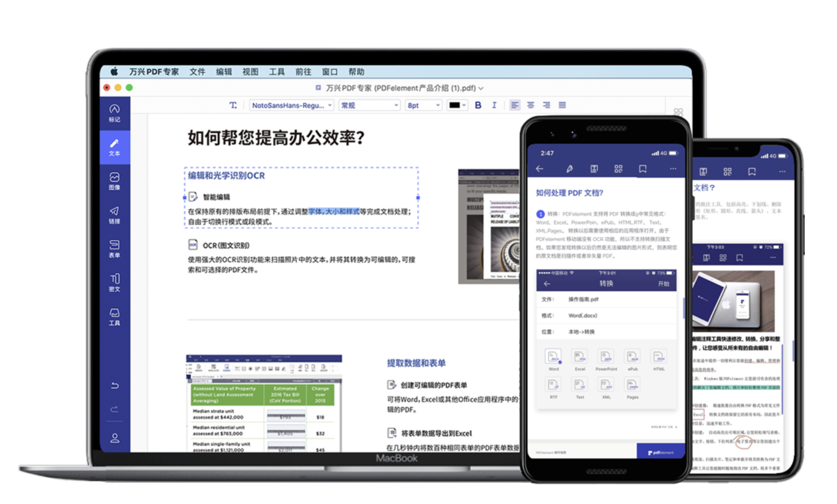This screenshot has width=837, height=504.
Task: Click the 智能编辑 document icon
Action: 193,196
